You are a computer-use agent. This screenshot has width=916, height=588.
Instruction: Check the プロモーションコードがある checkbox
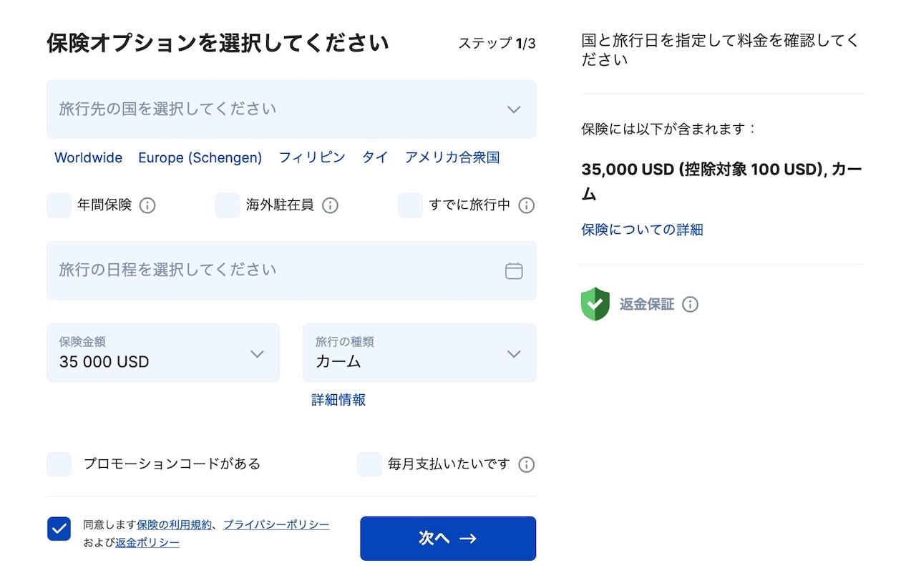[59, 464]
